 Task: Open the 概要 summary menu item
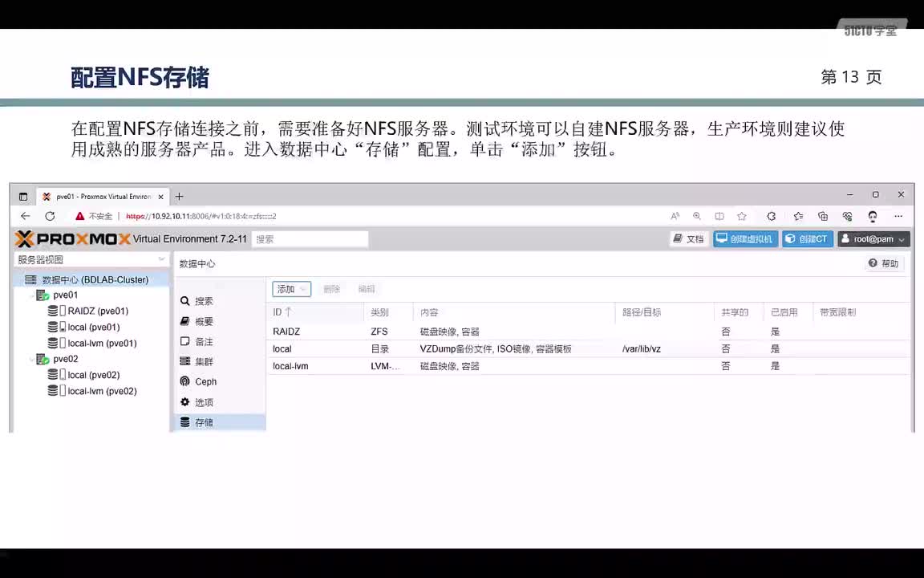click(x=220, y=321)
